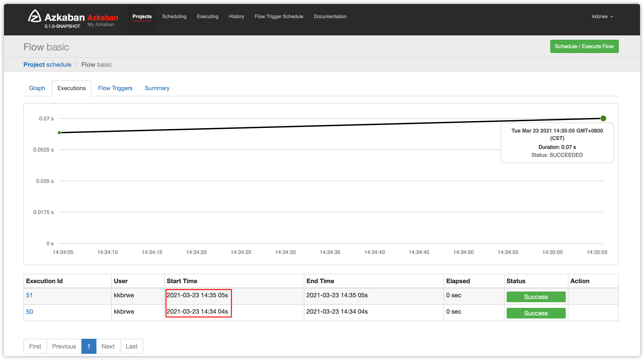Screen dimensions: 644x360
Task: Click the Flow basic page title
Action: (46, 47)
